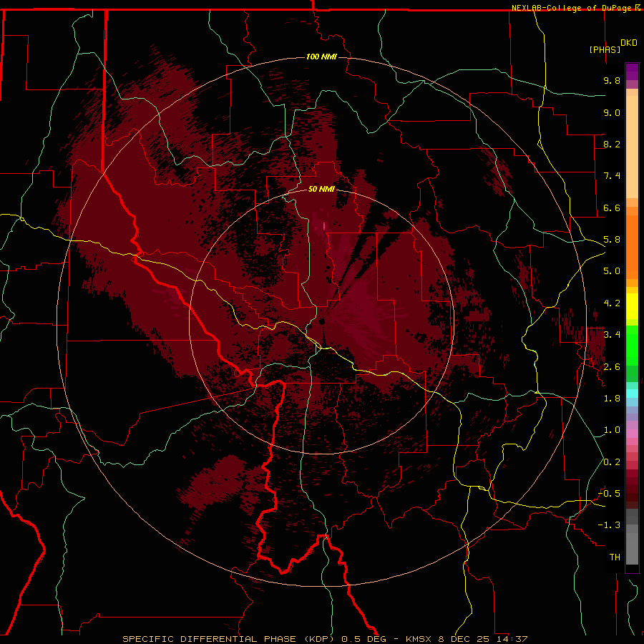The image size is (644, 644).
Task: Click the 5.0 value on the color scale
Action: click(x=612, y=271)
